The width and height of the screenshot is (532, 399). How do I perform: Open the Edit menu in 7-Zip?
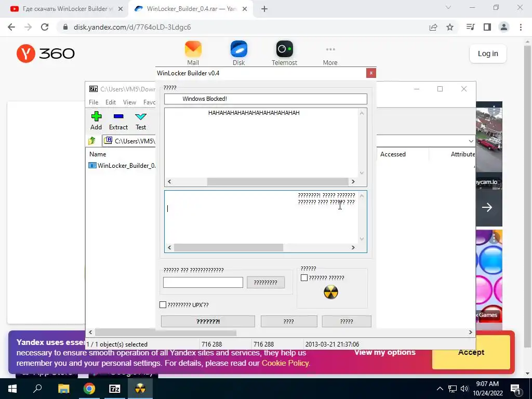click(x=111, y=102)
